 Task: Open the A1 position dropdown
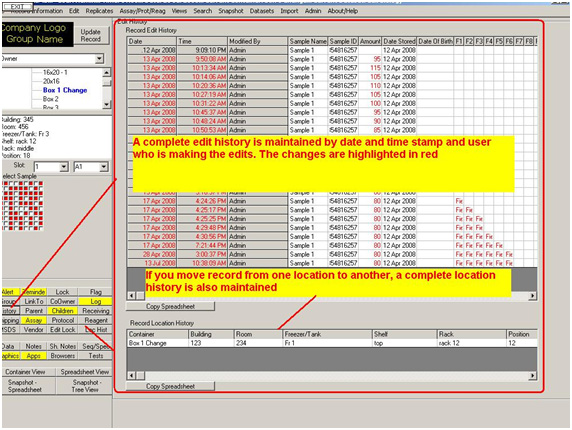pos(104,167)
